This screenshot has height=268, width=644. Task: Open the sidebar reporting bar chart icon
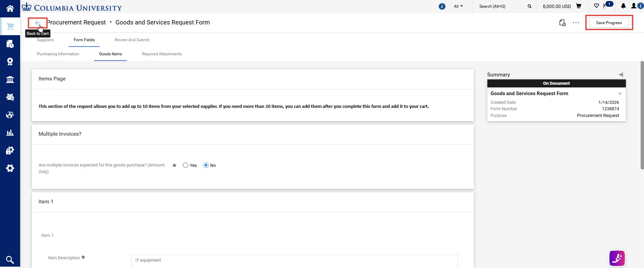click(x=10, y=133)
